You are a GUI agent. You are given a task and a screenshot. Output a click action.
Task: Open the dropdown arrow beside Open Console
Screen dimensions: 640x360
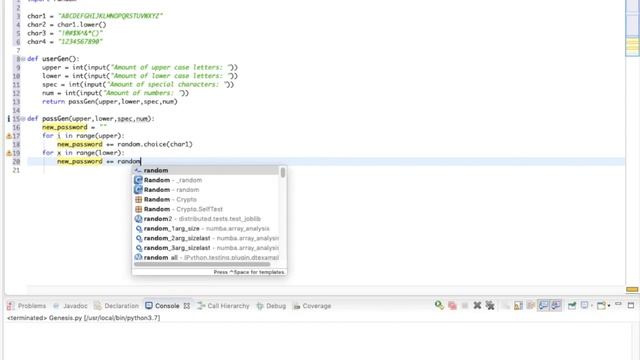coord(609,306)
